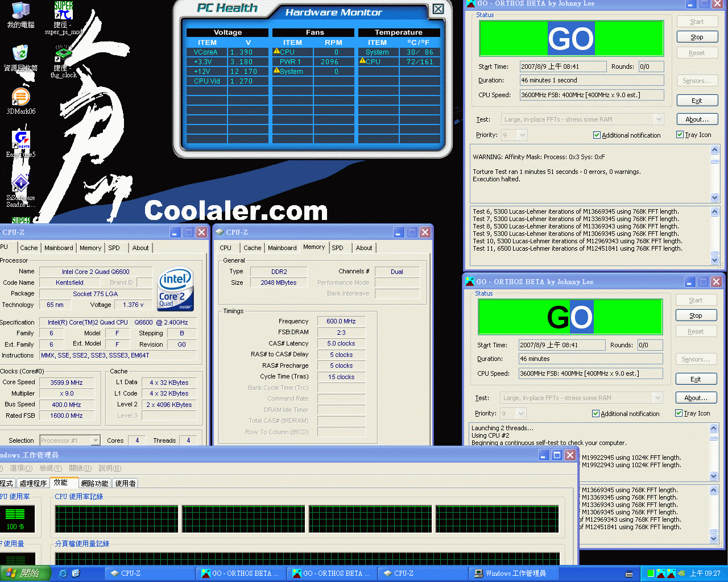Click the Frequency value 600.0 MHz in CPU-Z
The height and width of the screenshot is (582, 728).
pos(341,321)
